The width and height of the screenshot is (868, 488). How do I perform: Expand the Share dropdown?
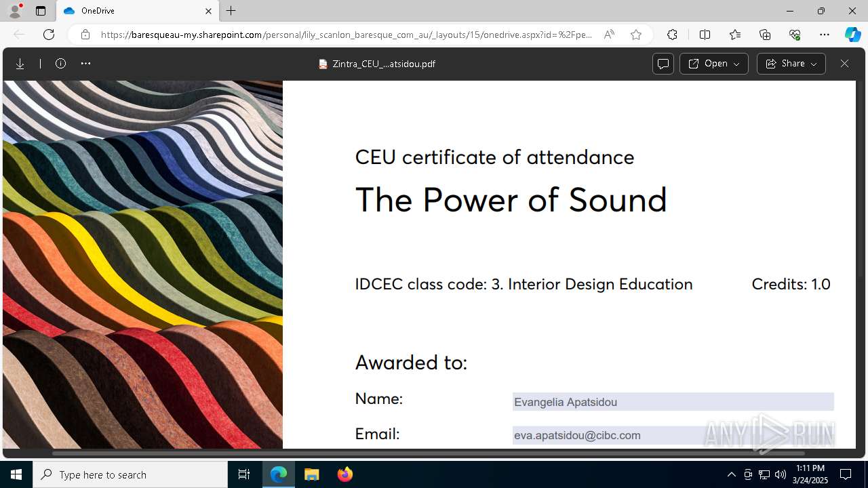791,64
